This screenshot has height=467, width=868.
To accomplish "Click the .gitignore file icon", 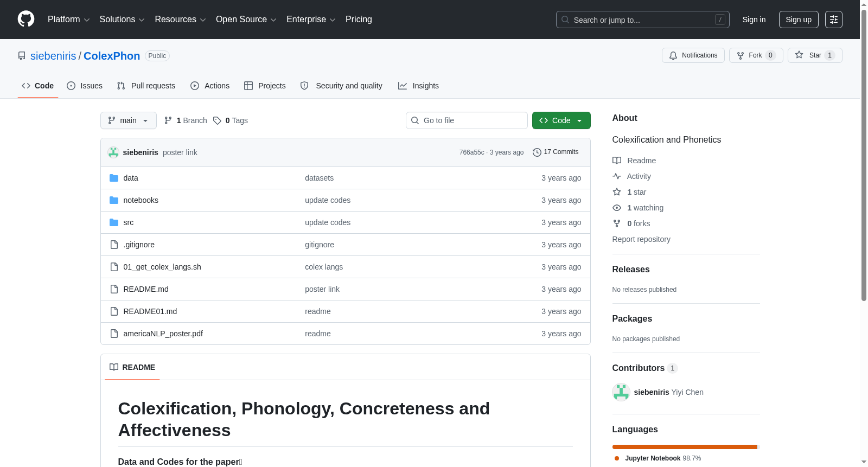I will coord(114,245).
